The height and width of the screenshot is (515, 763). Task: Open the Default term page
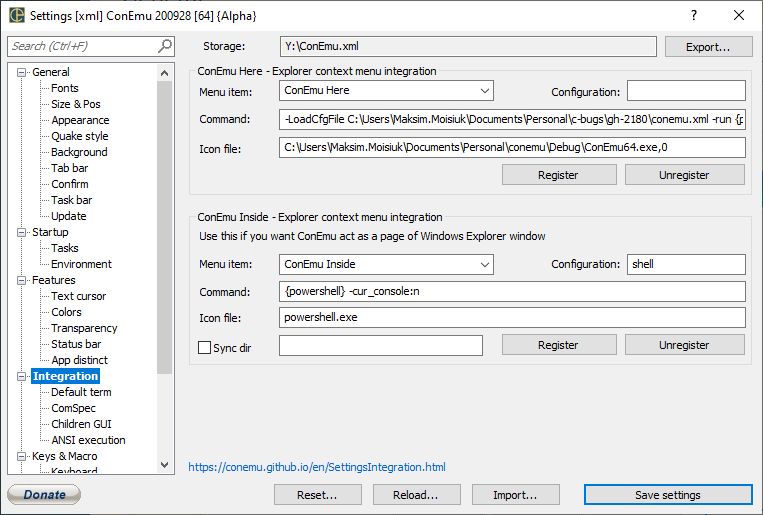(81, 392)
